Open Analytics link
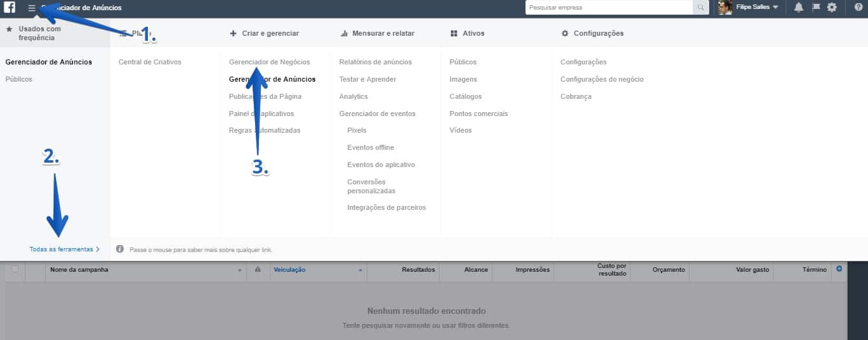The width and height of the screenshot is (868, 340). coord(353,96)
